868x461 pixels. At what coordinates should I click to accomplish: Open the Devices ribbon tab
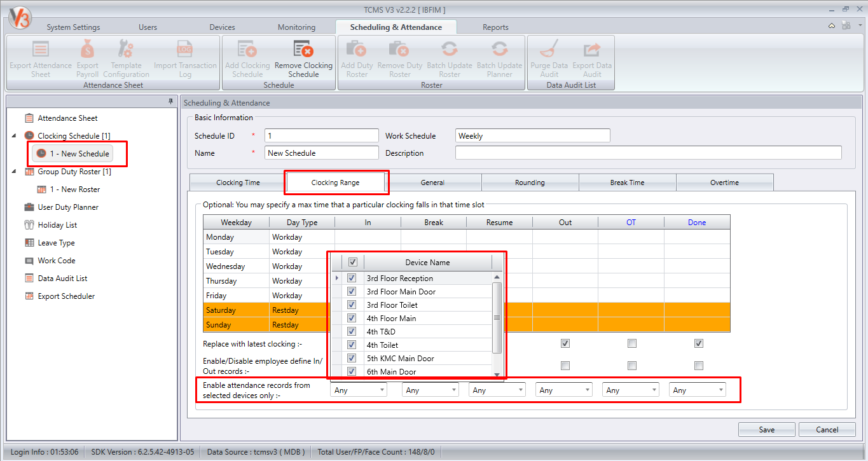pyautogui.click(x=222, y=27)
